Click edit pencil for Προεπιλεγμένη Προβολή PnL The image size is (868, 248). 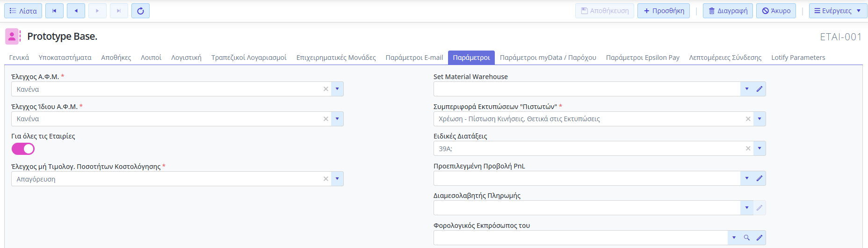tap(759, 178)
